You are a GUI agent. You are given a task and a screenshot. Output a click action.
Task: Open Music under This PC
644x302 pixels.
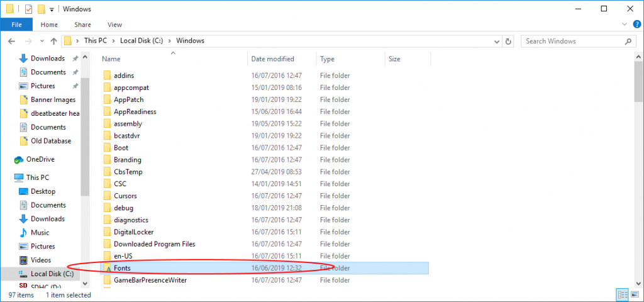pyautogui.click(x=40, y=233)
